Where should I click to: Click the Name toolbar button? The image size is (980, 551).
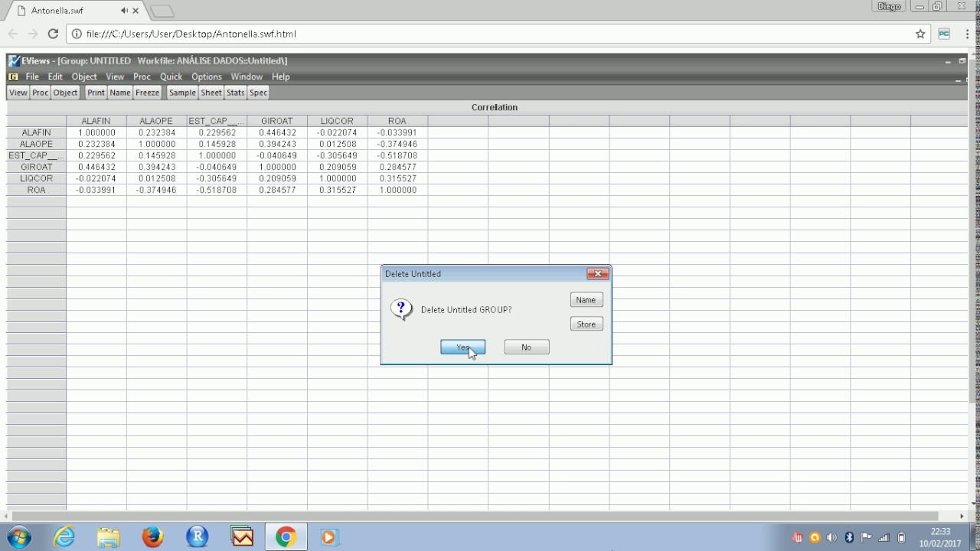(119, 93)
